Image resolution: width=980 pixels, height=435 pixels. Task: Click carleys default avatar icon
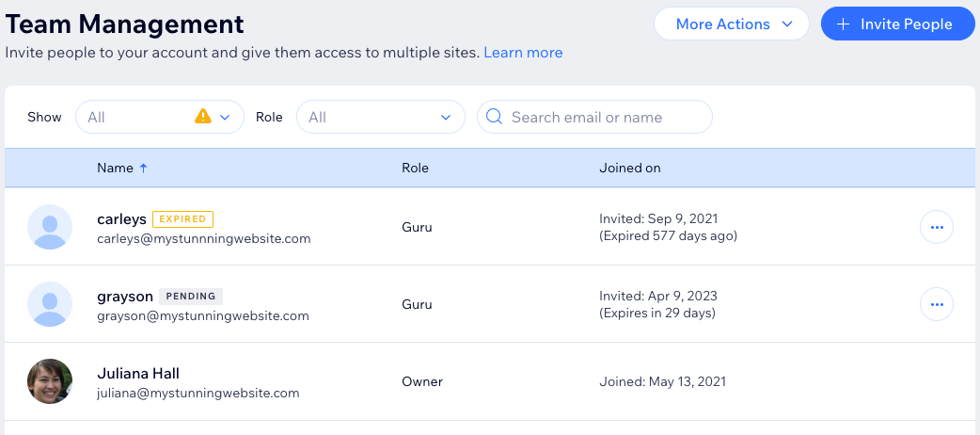(50, 227)
